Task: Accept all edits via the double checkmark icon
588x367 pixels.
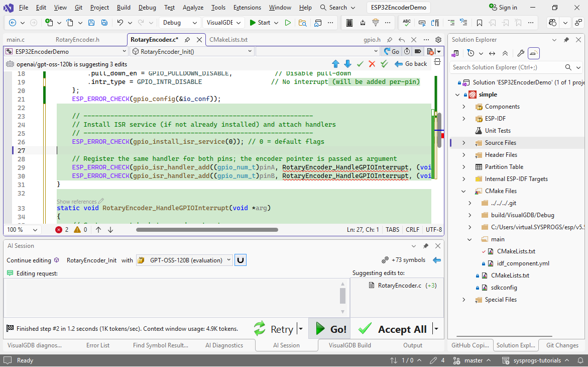Action: click(384, 64)
